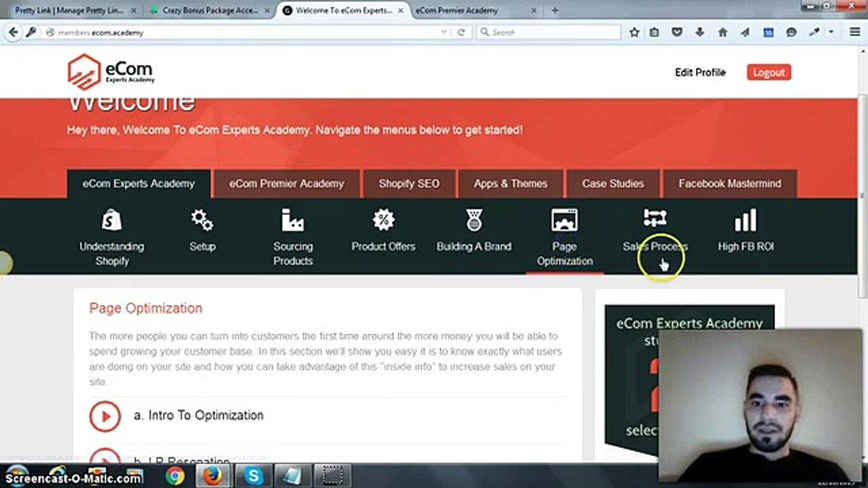Click the browser Search field
868x488 pixels.
click(548, 32)
